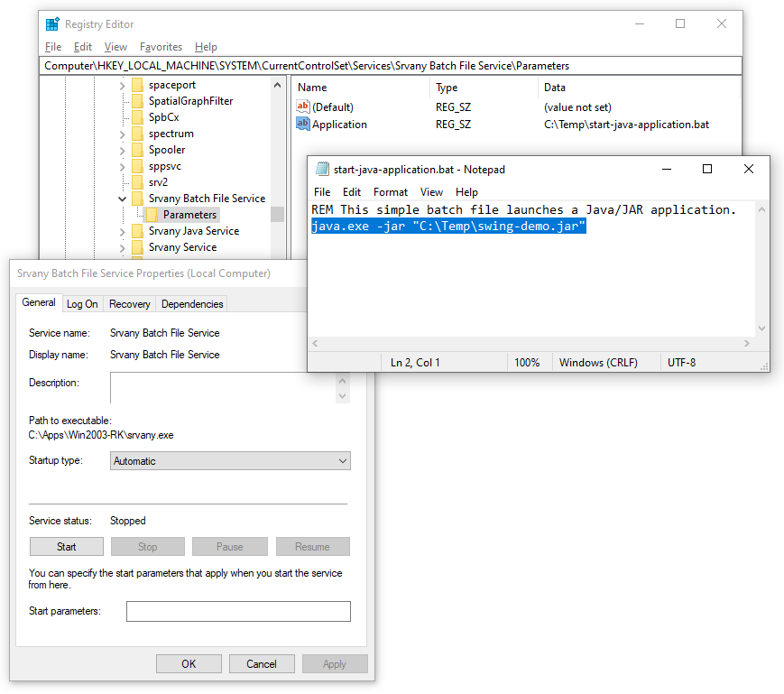The height and width of the screenshot is (694, 784).
Task: Switch to the Dependencies tab
Action: click(x=192, y=304)
